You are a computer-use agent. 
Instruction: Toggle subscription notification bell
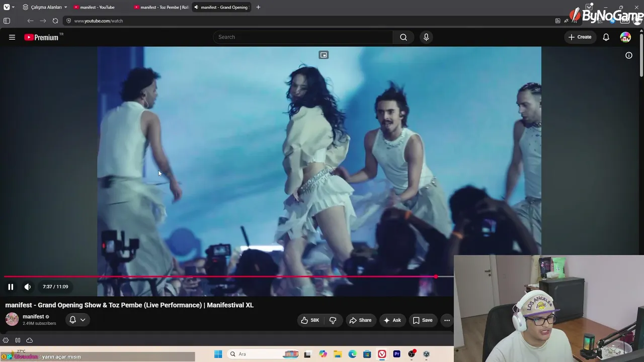[x=72, y=320]
